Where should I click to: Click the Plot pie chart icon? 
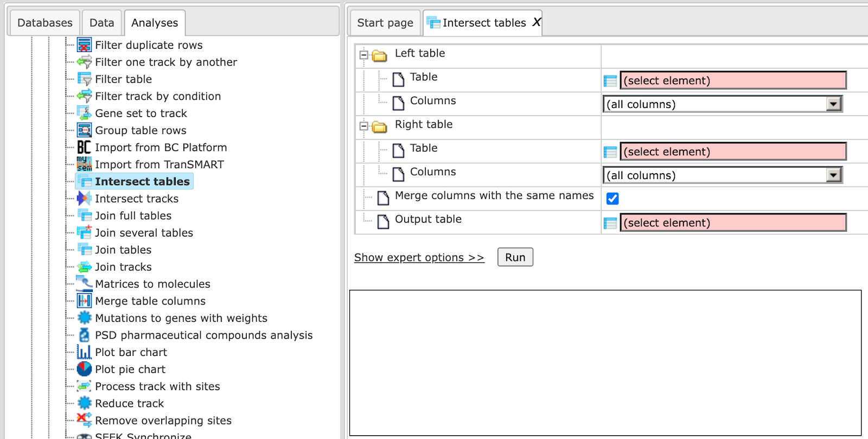pyautogui.click(x=84, y=369)
